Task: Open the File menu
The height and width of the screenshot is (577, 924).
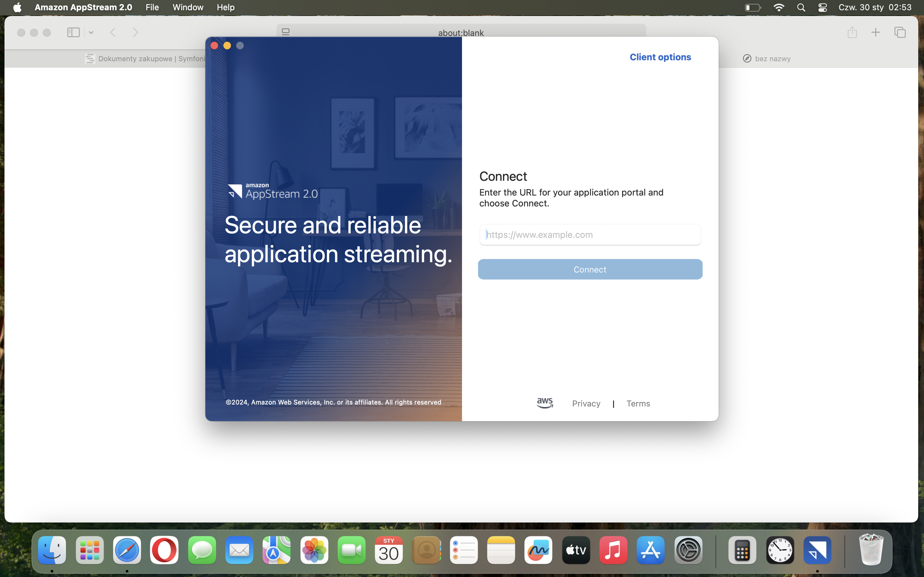Action: (152, 8)
